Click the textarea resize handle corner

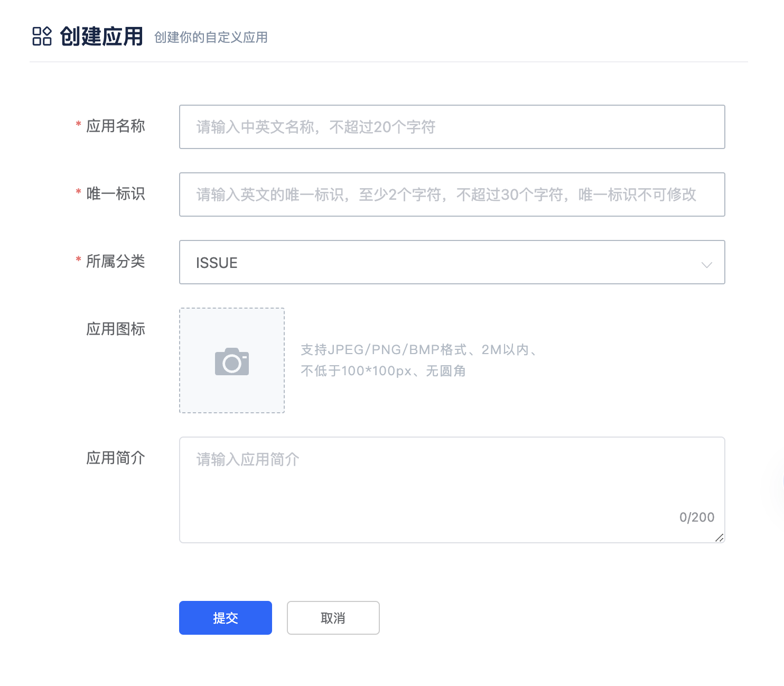tap(720, 537)
